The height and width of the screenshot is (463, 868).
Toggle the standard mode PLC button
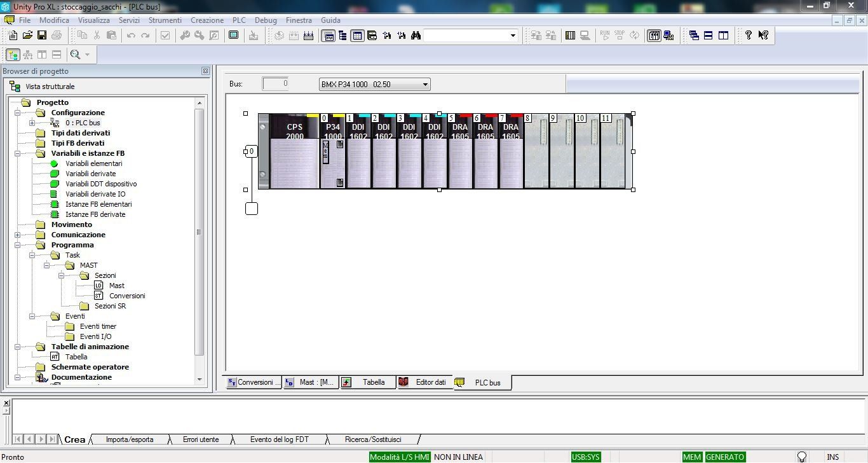click(654, 36)
